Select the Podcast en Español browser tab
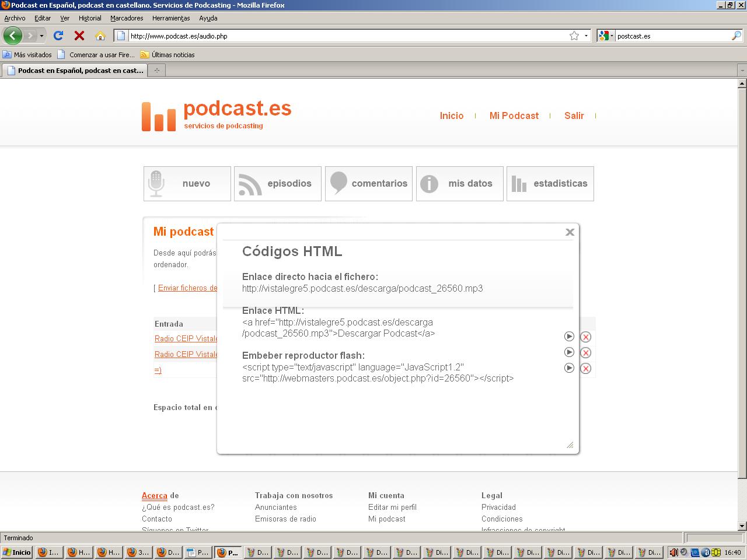Screen dimensions: 747x560 [x=74, y=71]
